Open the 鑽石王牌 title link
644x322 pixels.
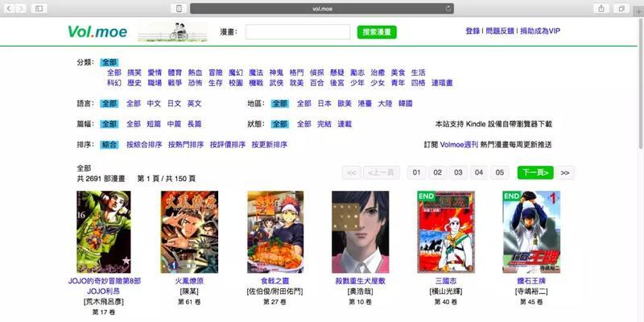point(531,281)
